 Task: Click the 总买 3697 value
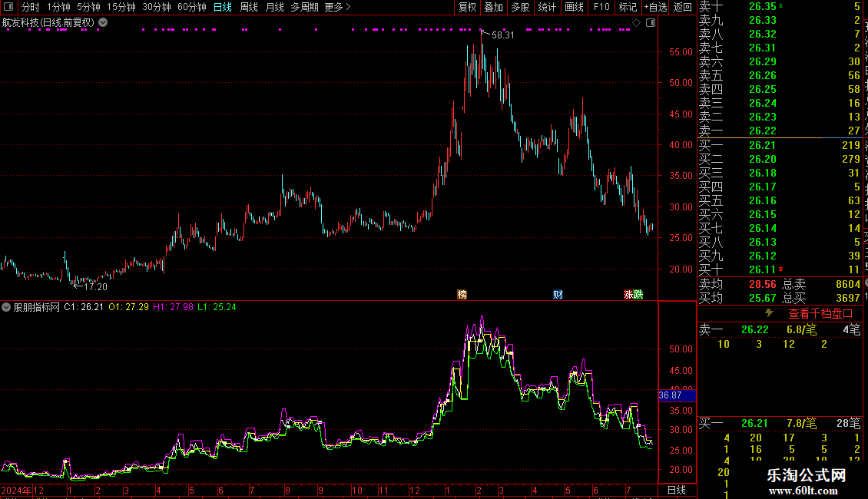848,298
